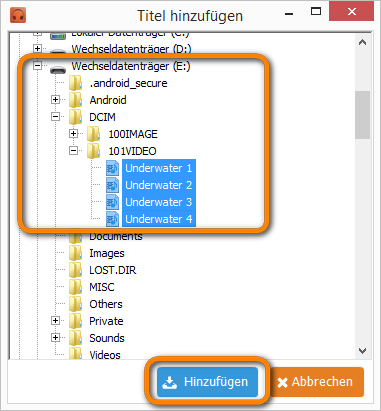The width and height of the screenshot is (381, 411).
Task: Click the .android_secure folder icon
Action: pos(76,83)
